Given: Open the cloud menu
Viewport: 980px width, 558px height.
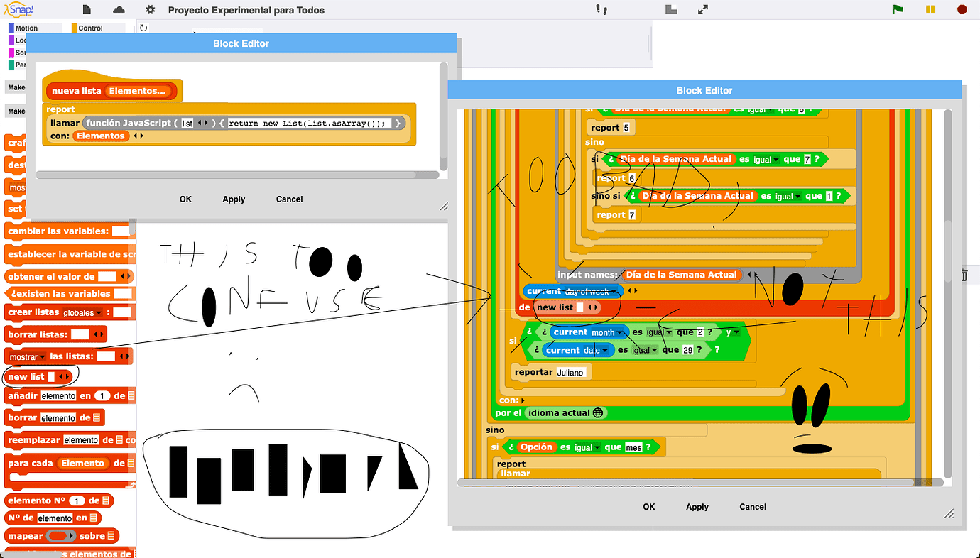Looking at the screenshot, I should click(119, 10).
